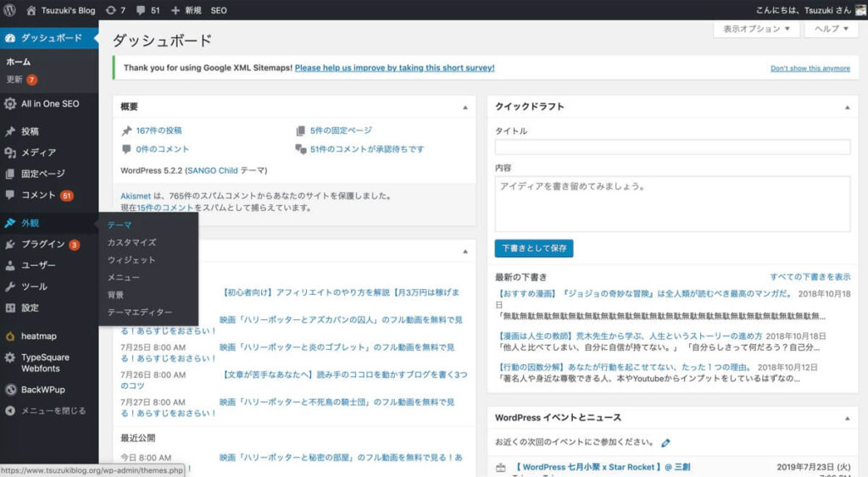Click the コメント sidebar bubble icon
This screenshot has width=868, height=477.
click(x=10, y=195)
